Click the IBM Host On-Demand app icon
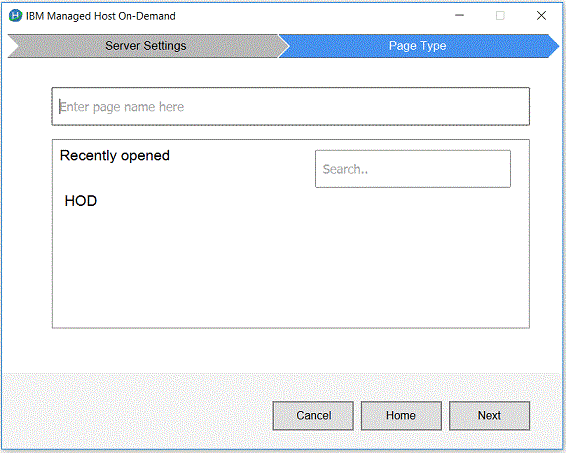Viewport: 566px width, 453px height. coord(15,16)
